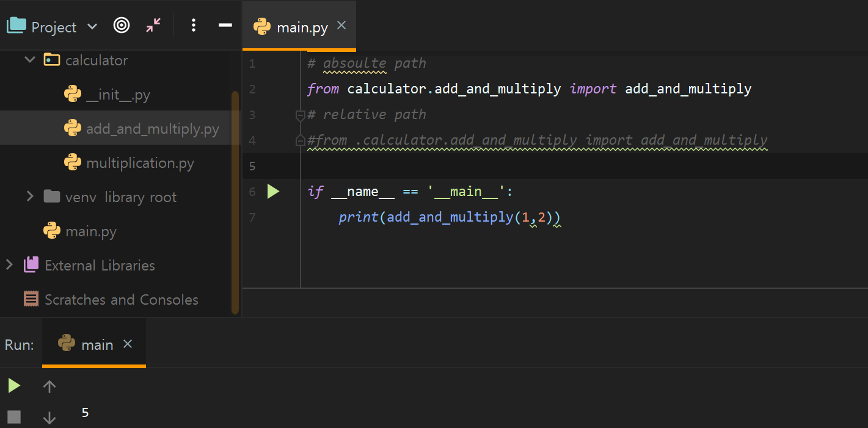Click the print call on line 7
Viewport: 868px width, 428px height.
click(x=359, y=217)
